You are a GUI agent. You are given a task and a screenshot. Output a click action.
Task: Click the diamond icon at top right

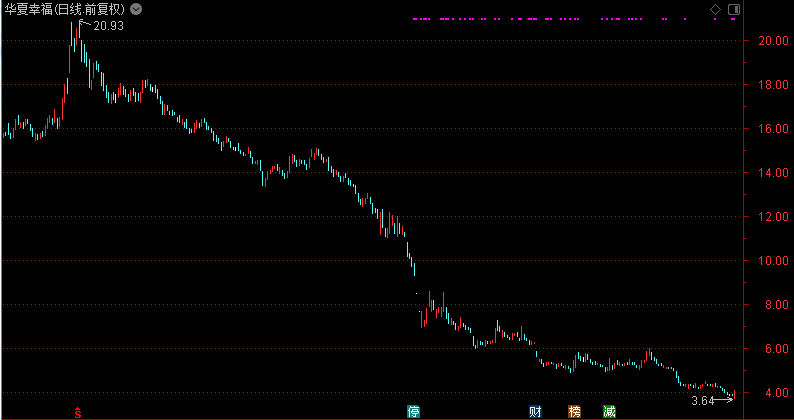[x=715, y=9]
